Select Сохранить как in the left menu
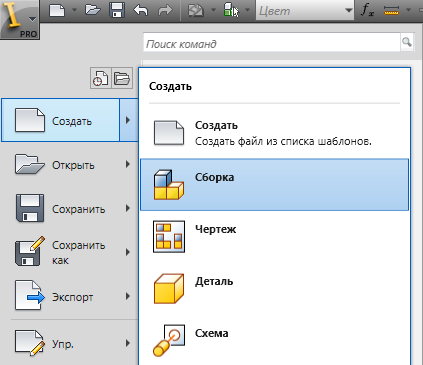The image size is (423, 365). pos(60,253)
